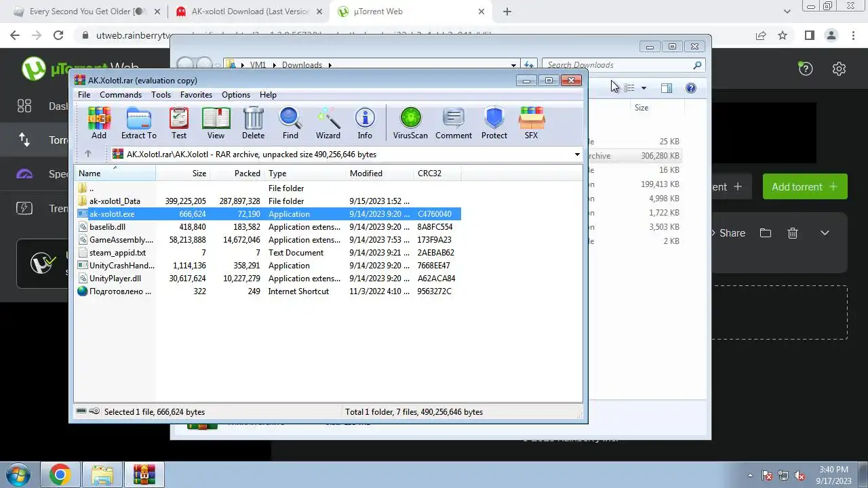
Task: Select the GameAssembly file row
Action: click(268, 240)
